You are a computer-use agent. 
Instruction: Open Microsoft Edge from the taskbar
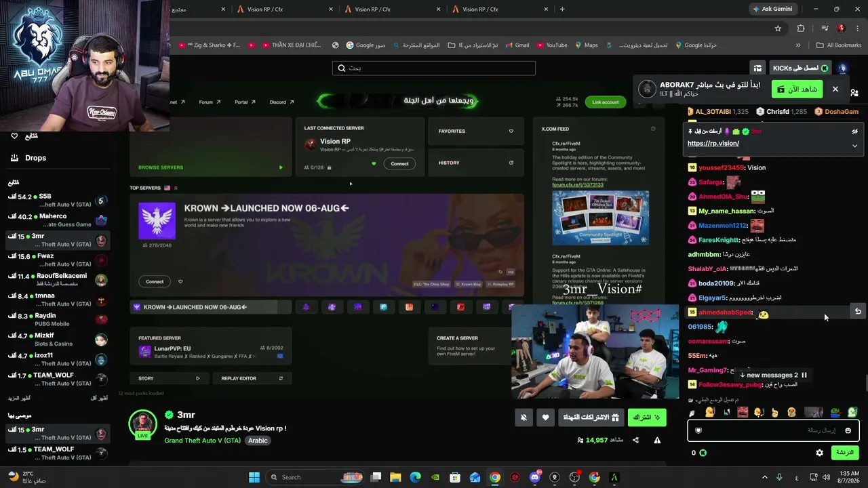[415, 477]
